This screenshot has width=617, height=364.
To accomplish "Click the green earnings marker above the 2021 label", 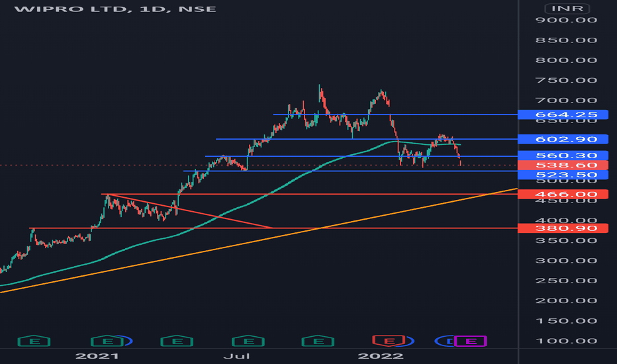I will tap(107, 341).
